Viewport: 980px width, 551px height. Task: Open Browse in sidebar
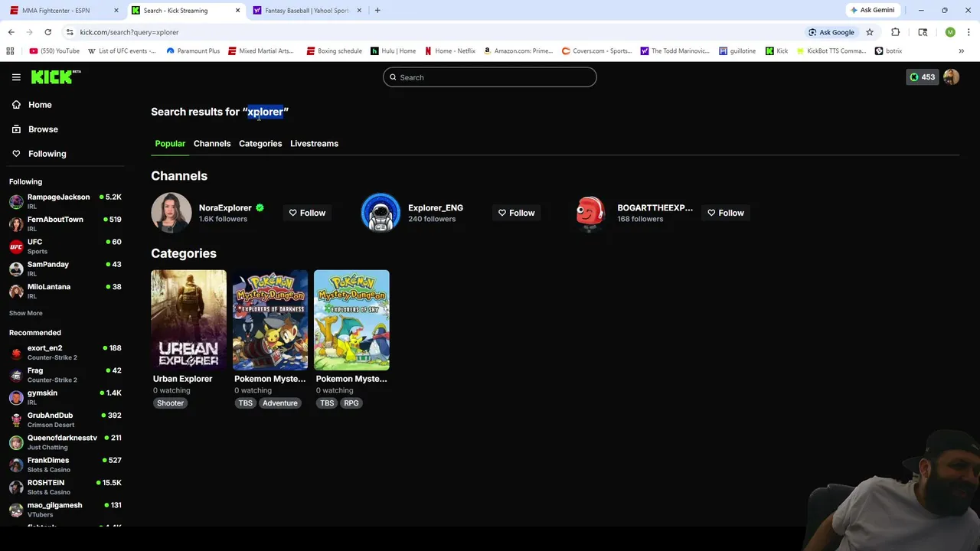(x=43, y=129)
